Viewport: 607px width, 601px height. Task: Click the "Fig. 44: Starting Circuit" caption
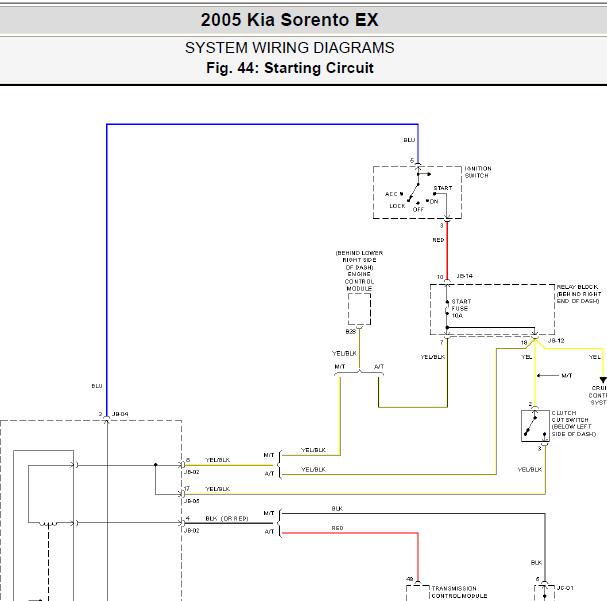pyautogui.click(x=290, y=68)
